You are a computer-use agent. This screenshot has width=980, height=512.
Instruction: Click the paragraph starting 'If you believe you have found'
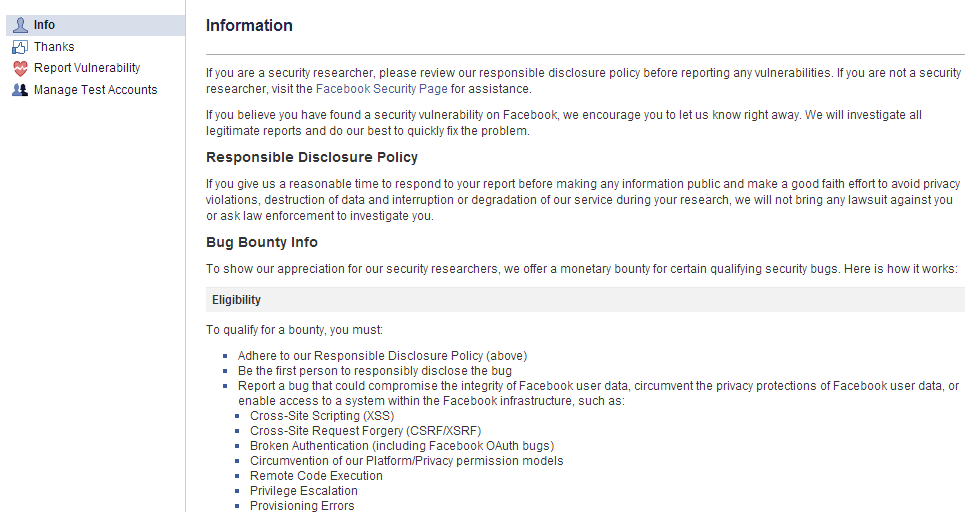tap(564, 123)
